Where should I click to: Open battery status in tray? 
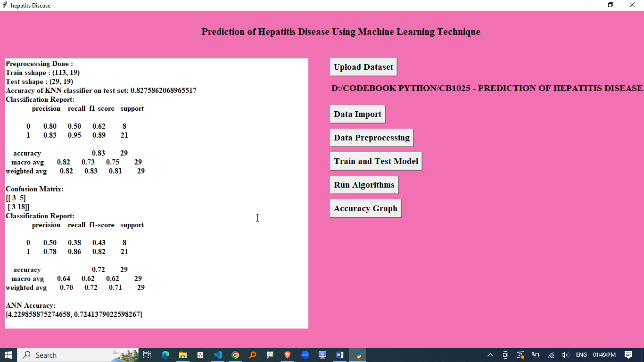pos(536,355)
